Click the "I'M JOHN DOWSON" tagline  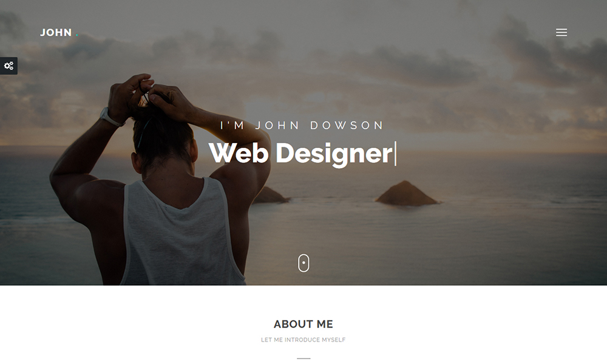pyautogui.click(x=302, y=126)
